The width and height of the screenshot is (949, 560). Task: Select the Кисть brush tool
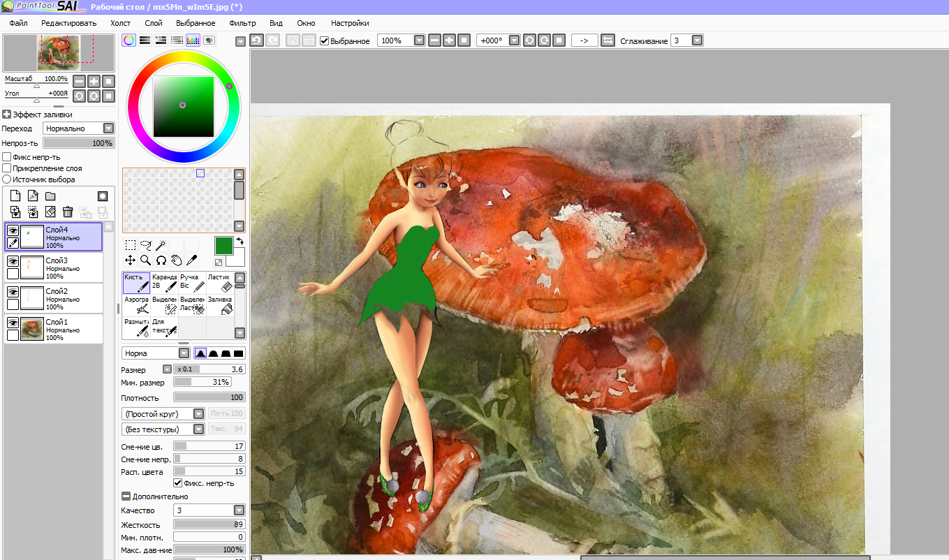click(136, 282)
